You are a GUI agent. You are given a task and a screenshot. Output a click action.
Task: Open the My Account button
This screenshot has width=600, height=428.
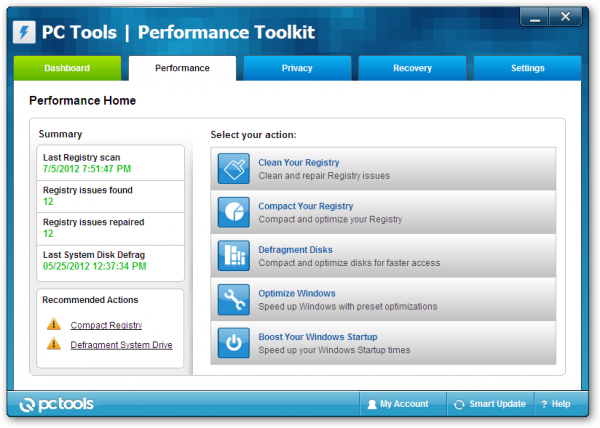click(403, 404)
